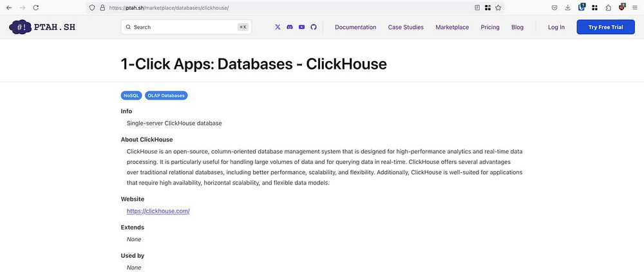Click the 'None' value under Extends
This screenshot has width=644, height=272.
134,239
